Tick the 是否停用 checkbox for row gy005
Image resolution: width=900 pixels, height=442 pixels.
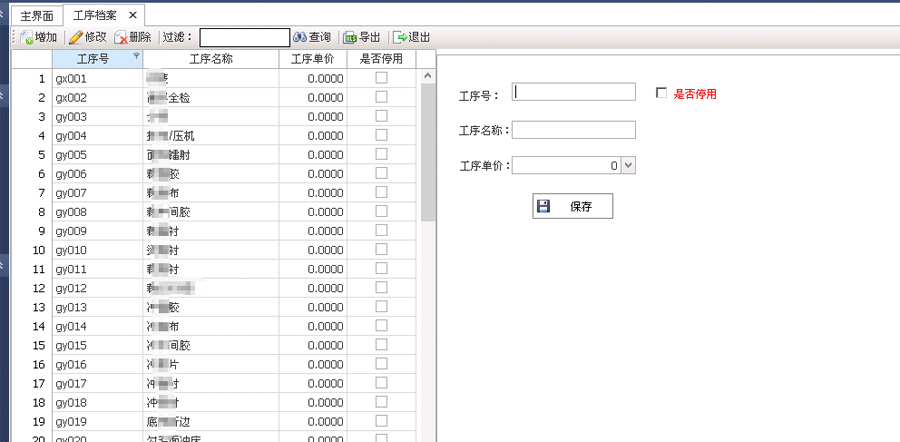(381, 154)
